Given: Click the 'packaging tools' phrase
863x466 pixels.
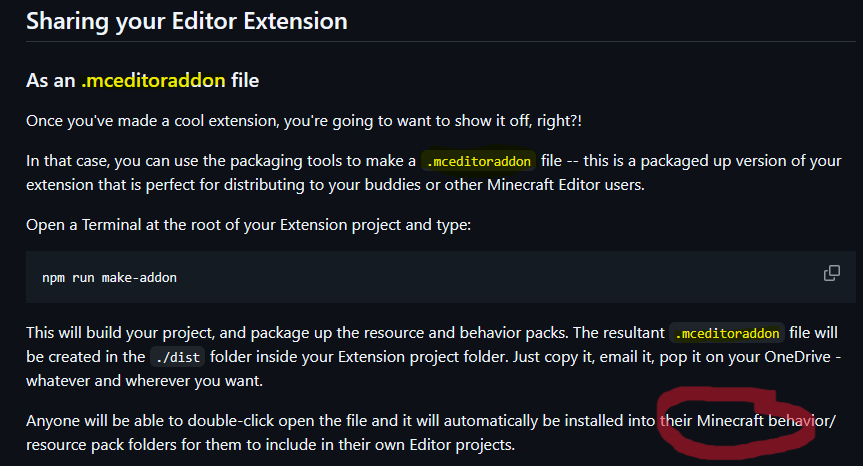Looking at the screenshot, I should (x=266, y=161).
